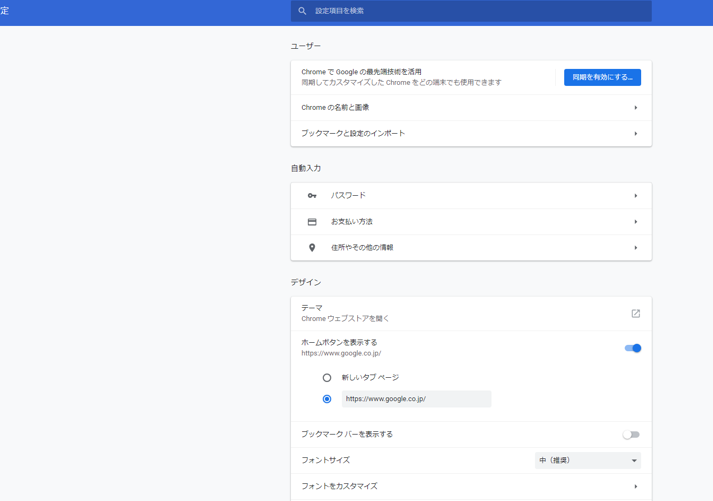Viewport: 713px width, 501px height.
Task: Click the デザイン section heading
Action: point(306,283)
